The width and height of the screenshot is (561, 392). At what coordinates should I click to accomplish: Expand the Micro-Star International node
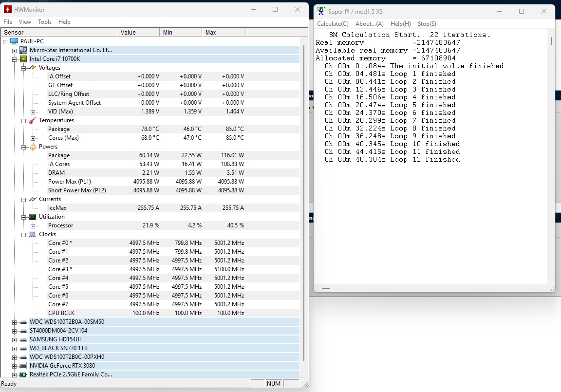pos(14,50)
